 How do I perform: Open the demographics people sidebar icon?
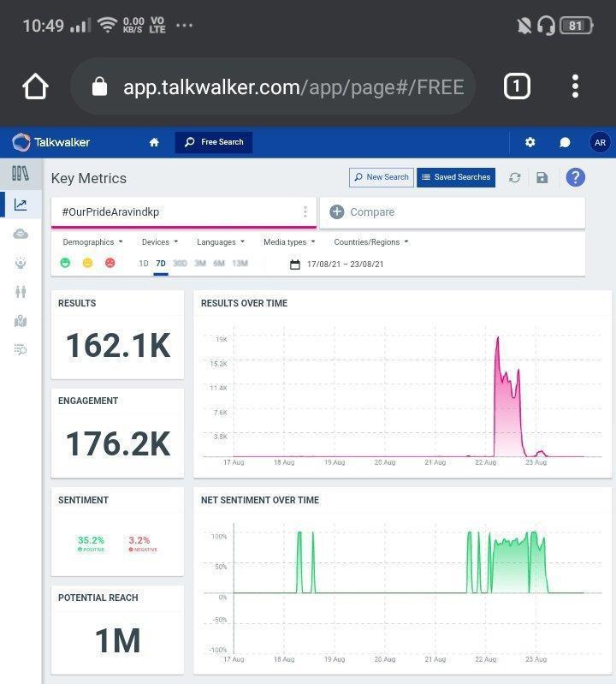[x=21, y=291]
